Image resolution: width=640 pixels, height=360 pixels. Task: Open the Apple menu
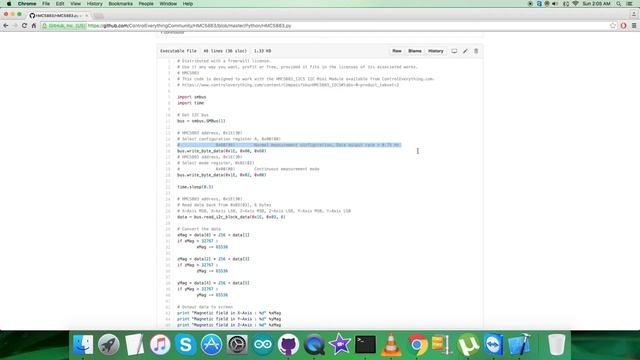[9, 4]
